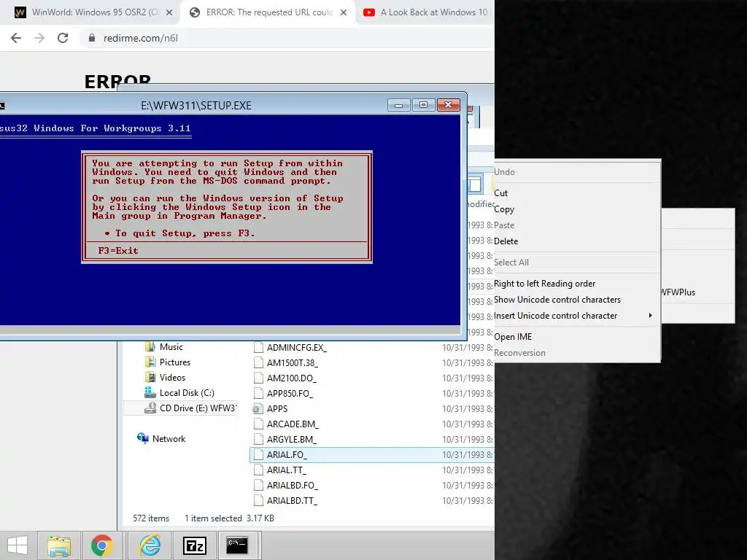Open Google Chrome from the taskbar

click(102, 545)
